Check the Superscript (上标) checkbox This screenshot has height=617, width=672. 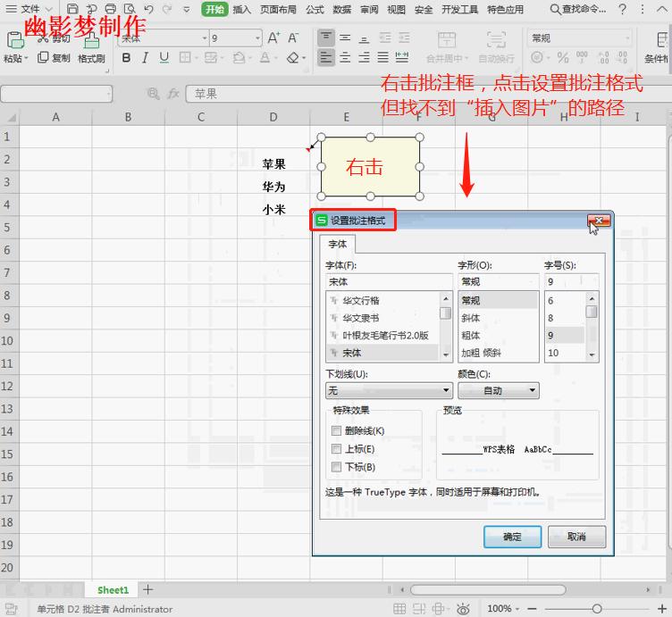coord(336,449)
